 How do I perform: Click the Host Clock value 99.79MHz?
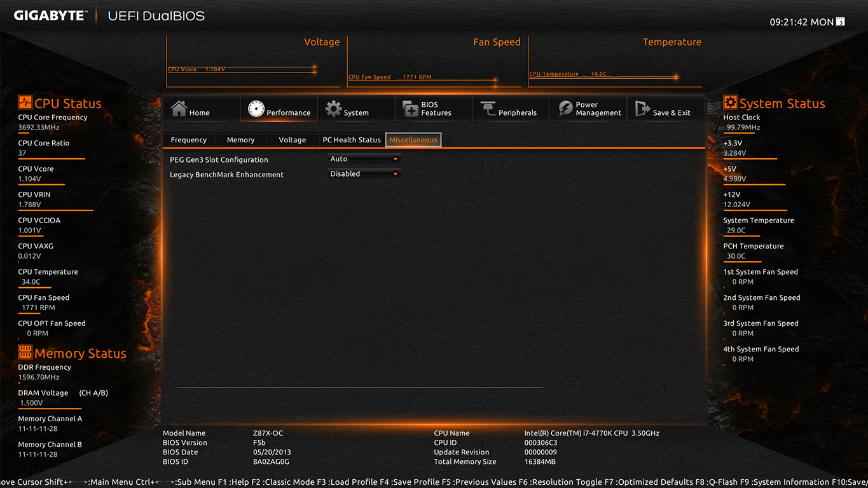click(x=743, y=127)
